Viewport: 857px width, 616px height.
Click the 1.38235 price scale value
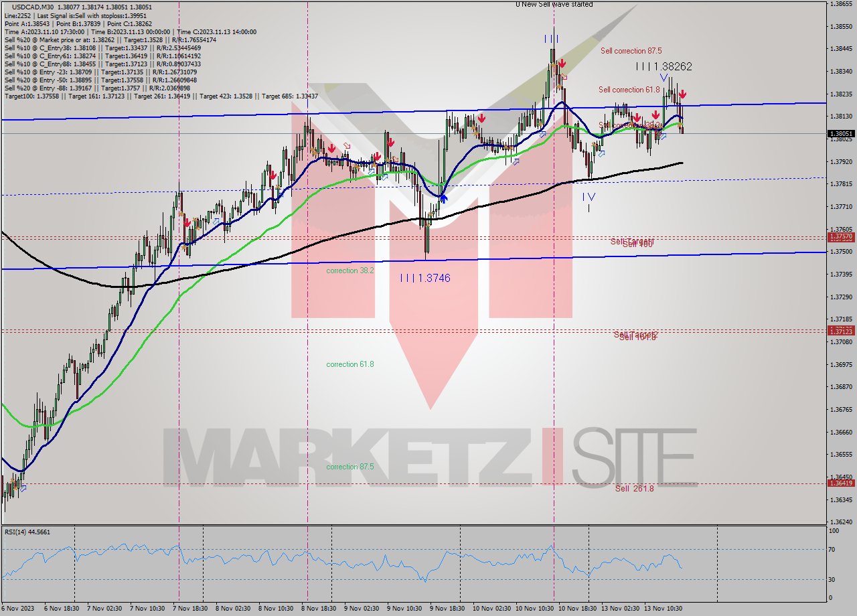(x=841, y=94)
